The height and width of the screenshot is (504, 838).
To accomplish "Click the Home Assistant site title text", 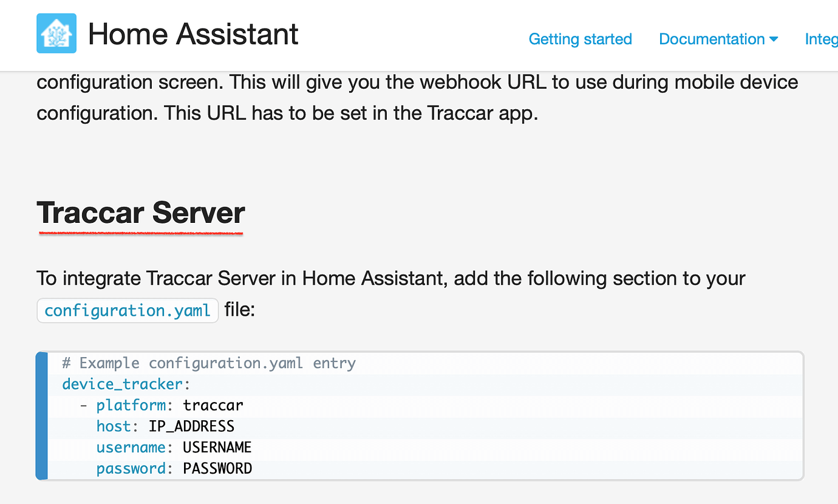I will (x=192, y=34).
